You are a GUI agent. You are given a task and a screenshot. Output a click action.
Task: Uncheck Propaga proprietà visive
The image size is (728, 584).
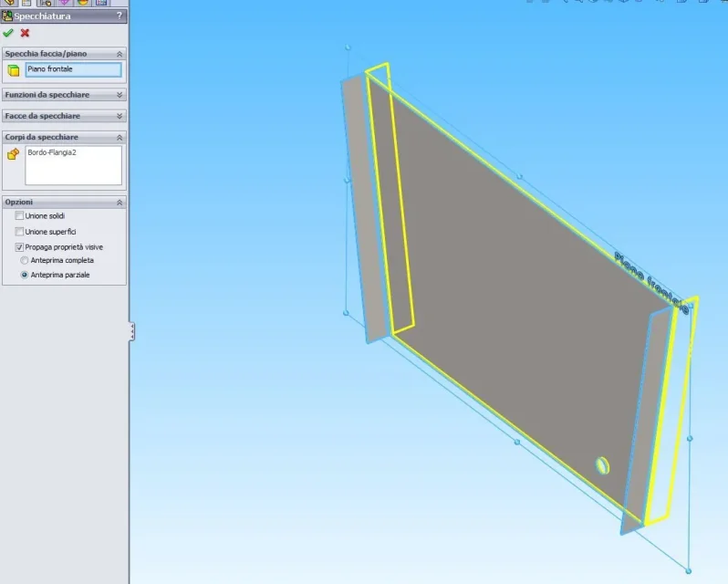click(20, 247)
